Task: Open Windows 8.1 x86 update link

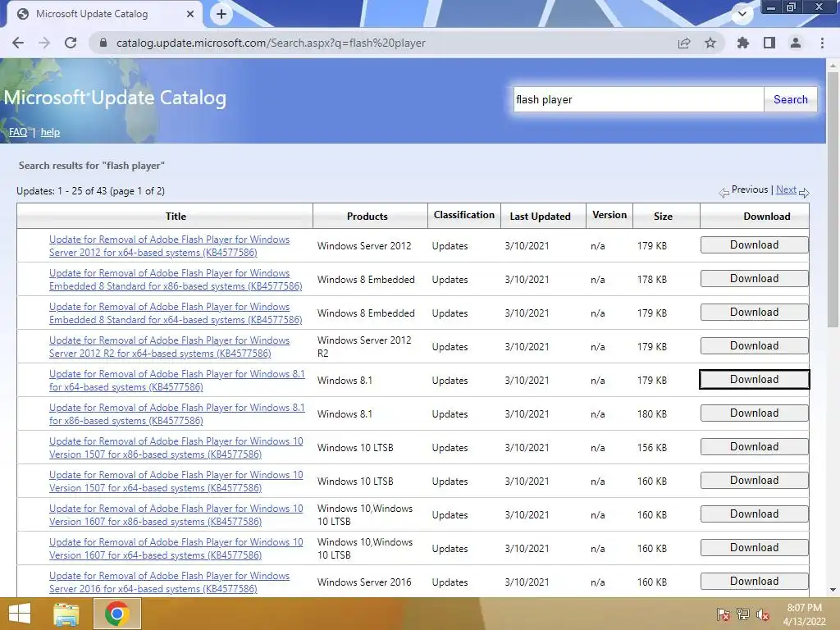Action: coord(177,414)
